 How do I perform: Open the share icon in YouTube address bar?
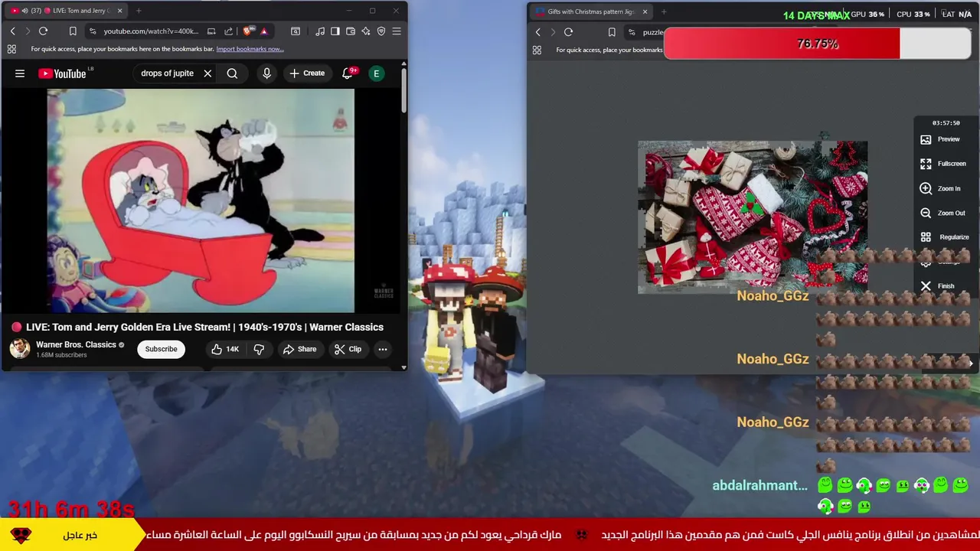pos(228,31)
